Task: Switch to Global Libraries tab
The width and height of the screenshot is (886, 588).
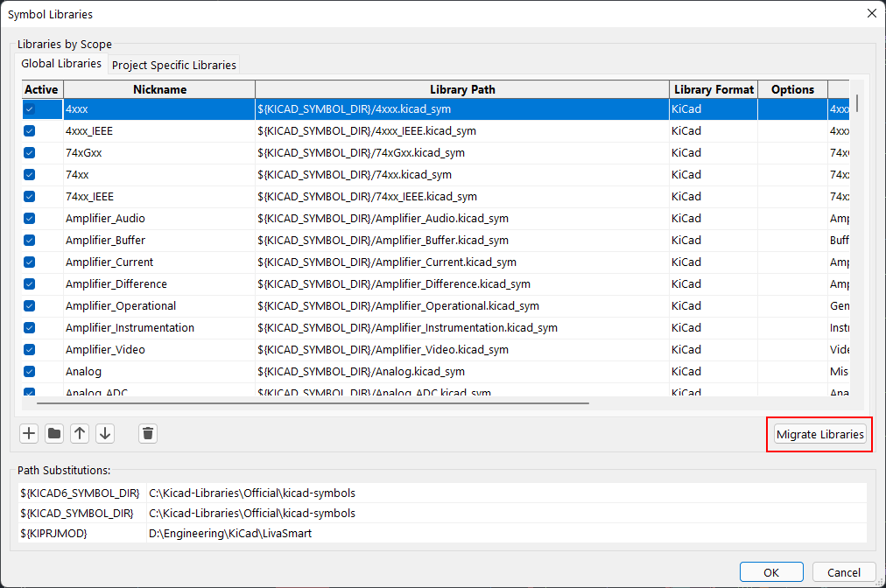Action: click(x=61, y=63)
